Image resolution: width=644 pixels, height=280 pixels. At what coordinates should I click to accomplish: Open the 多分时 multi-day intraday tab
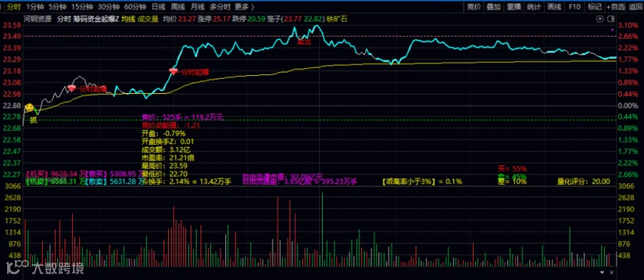click(x=220, y=6)
